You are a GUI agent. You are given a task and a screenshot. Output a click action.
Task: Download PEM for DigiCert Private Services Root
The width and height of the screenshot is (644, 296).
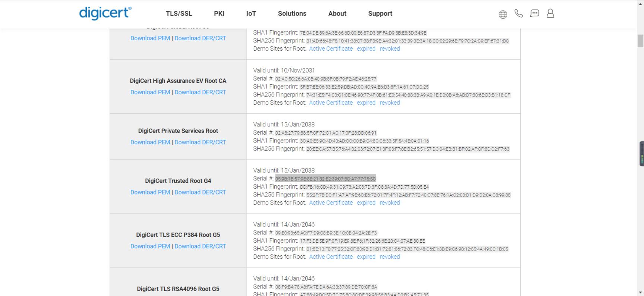pos(150,142)
